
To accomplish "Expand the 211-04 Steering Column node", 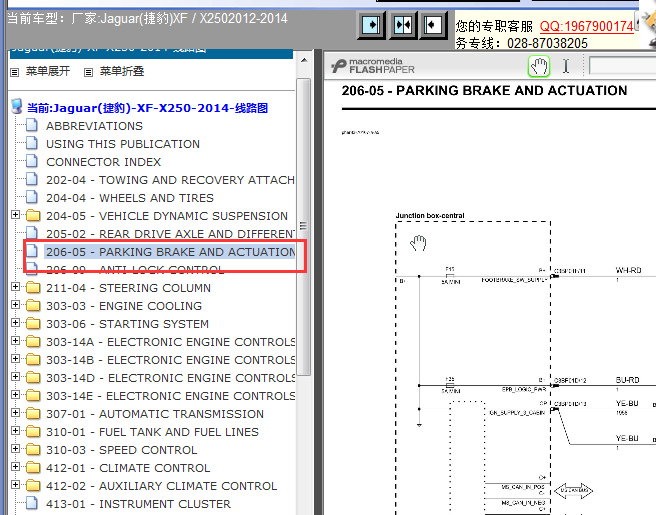I will [15, 287].
